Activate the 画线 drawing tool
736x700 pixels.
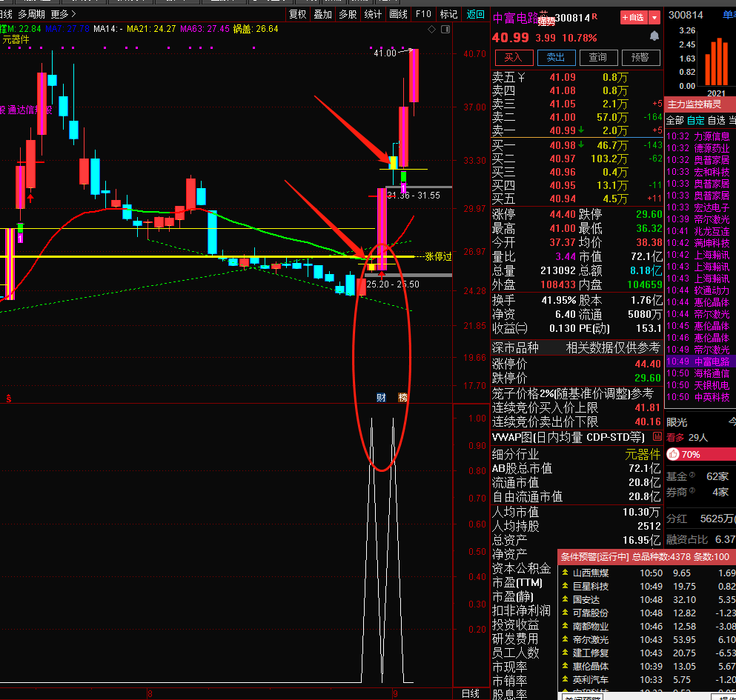coord(398,15)
